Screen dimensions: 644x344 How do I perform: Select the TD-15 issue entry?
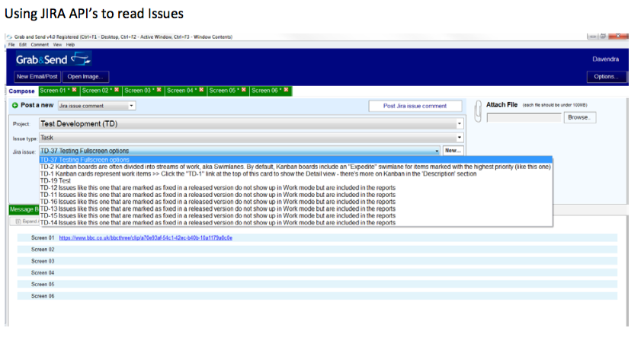click(296, 215)
